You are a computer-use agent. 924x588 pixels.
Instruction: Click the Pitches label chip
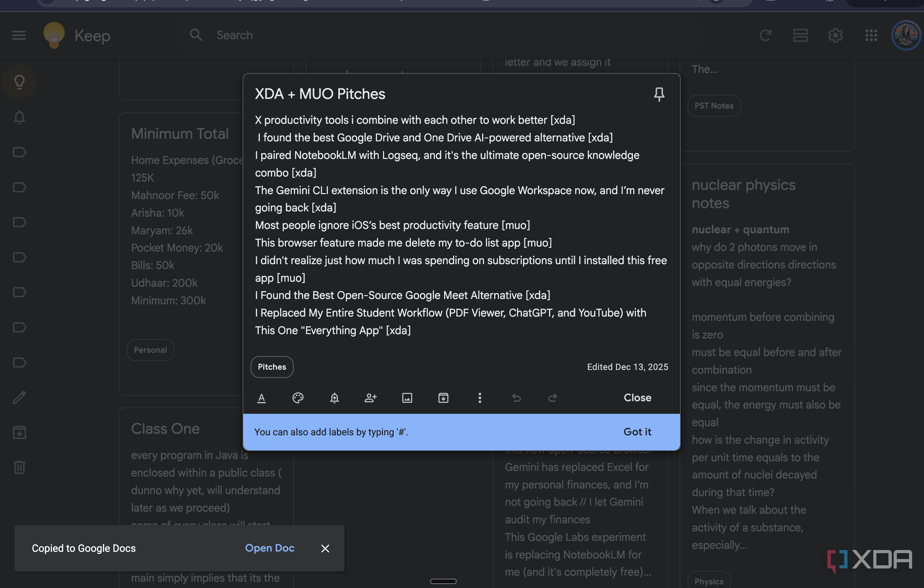click(272, 367)
